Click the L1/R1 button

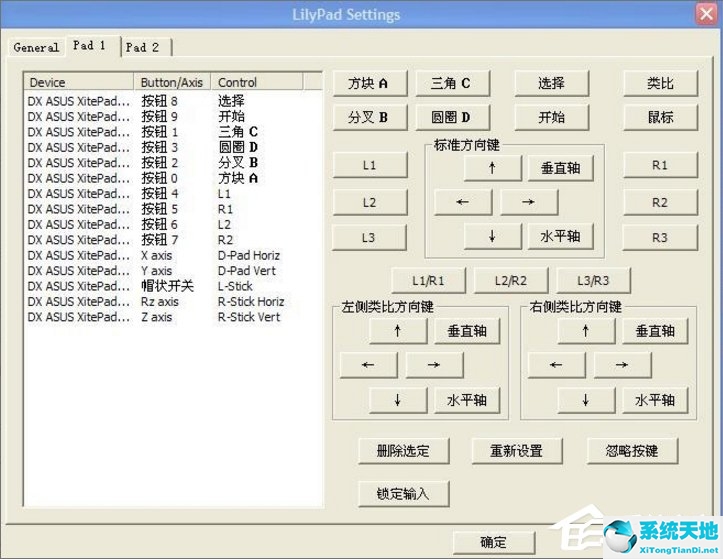[x=428, y=280]
